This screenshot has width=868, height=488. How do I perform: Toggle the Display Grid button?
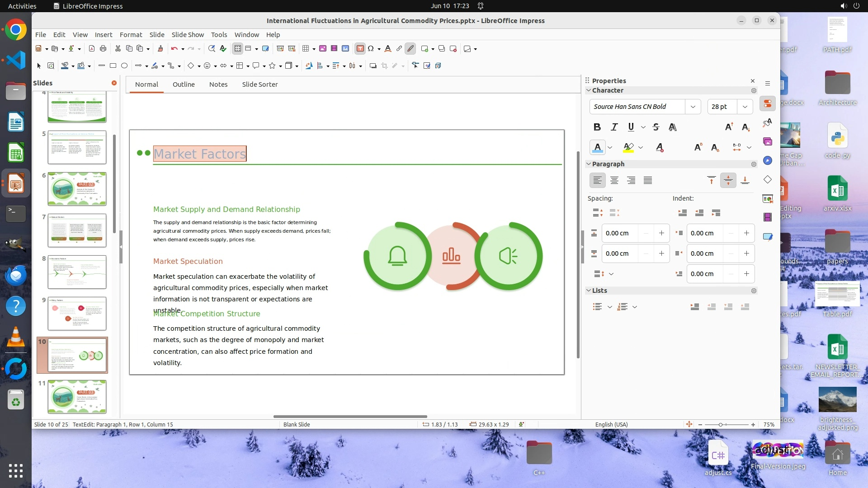pos(237,49)
